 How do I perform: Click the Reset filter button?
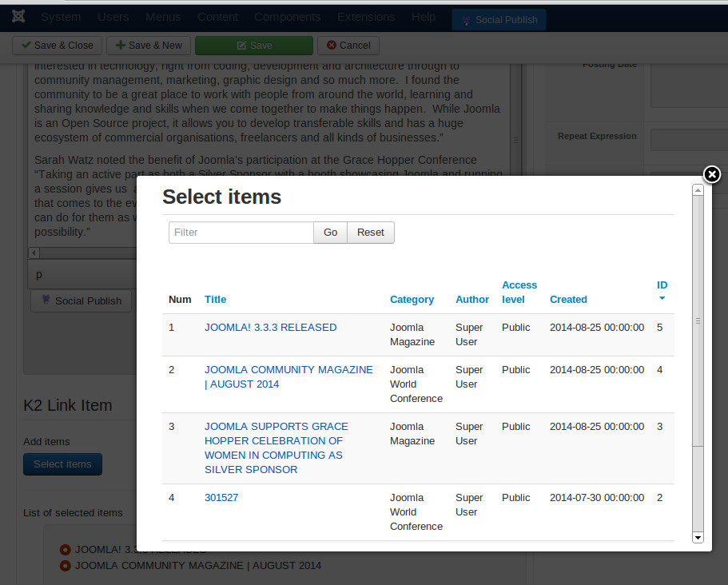(371, 232)
